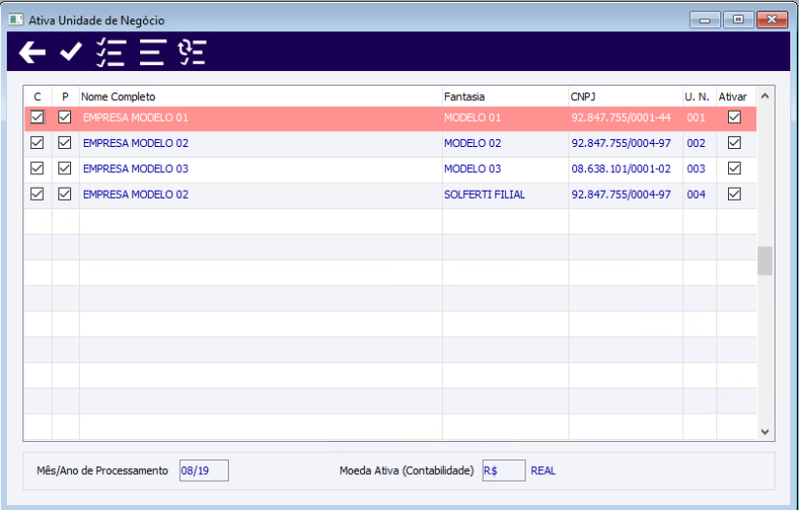This screenshot has width=800, height=510.
Task: Toggle C checkbox for EMPRESA MODELO 01
Action: tap(37, 117)
